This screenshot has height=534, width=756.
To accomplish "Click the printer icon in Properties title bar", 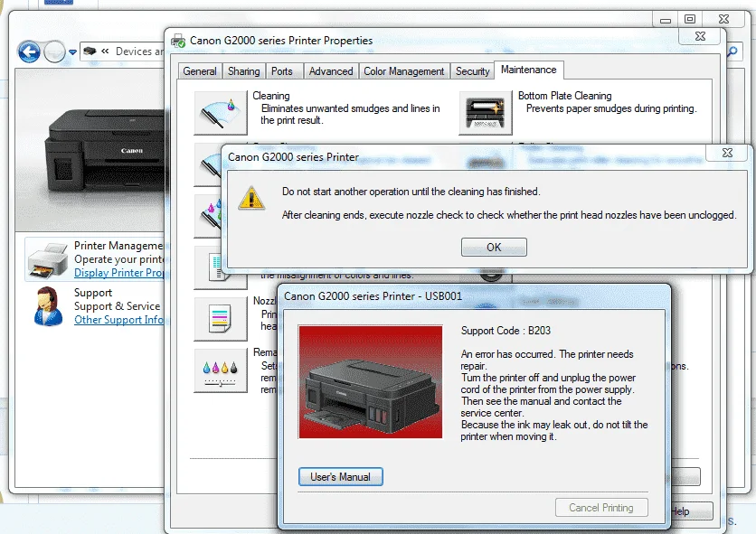I will click(x=178, y=41).
